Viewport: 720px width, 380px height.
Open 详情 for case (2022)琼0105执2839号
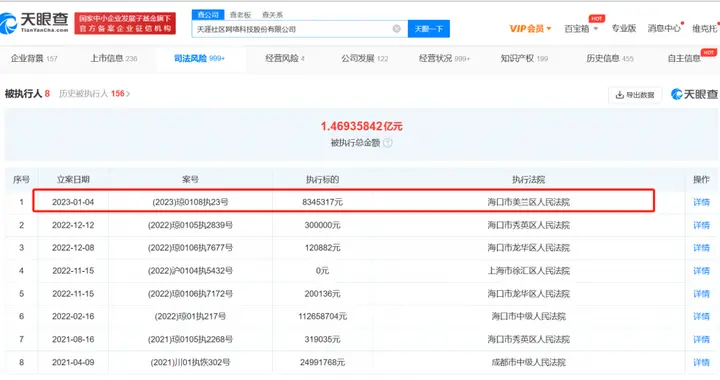(x=701, y=225)
